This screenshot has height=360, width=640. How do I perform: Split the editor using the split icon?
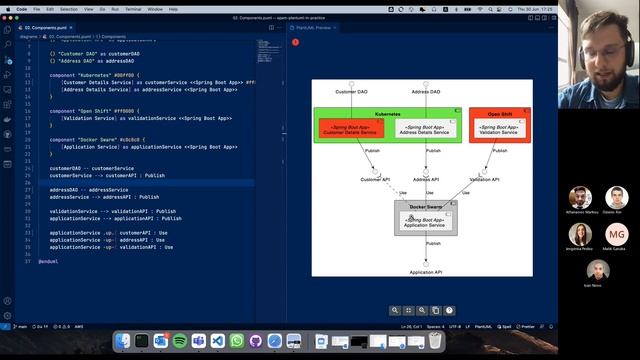[x=271, y=28]
